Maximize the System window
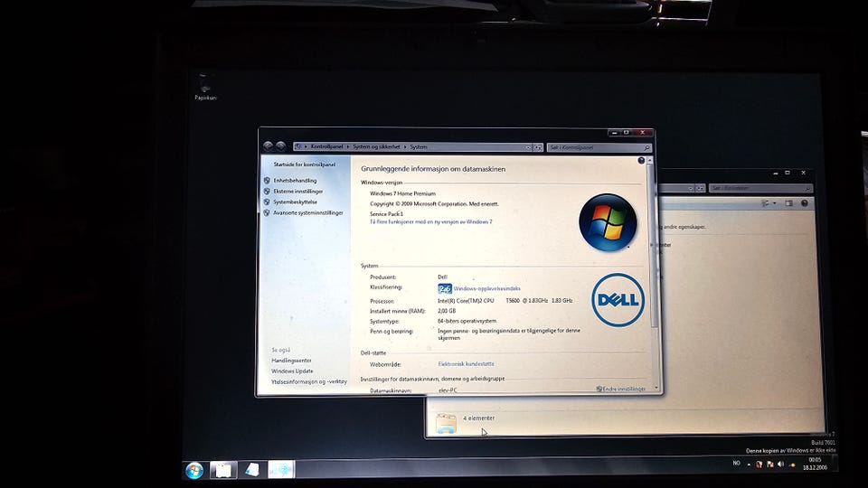The width and height of the screenshot is (868, 488). pos(626,133)
